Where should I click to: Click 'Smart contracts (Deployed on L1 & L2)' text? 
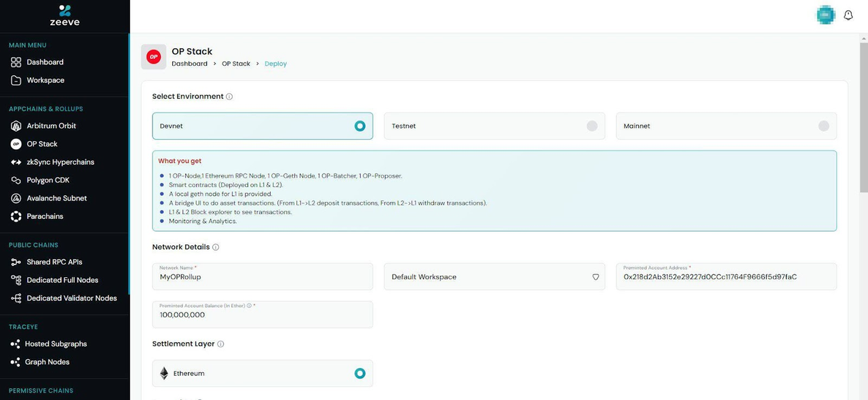(x=226, y=185)
